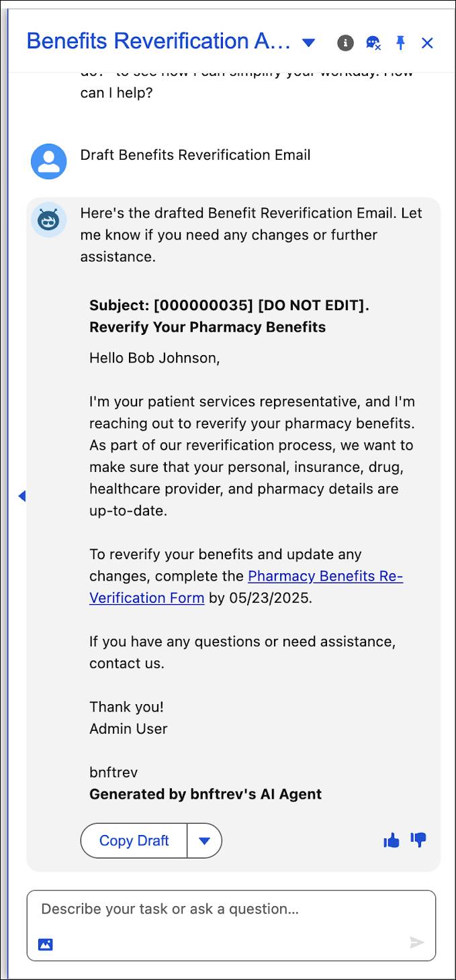Expand the Copy Draft options dropdown
This screenshot has width=456, height=980.
(204, 840)
